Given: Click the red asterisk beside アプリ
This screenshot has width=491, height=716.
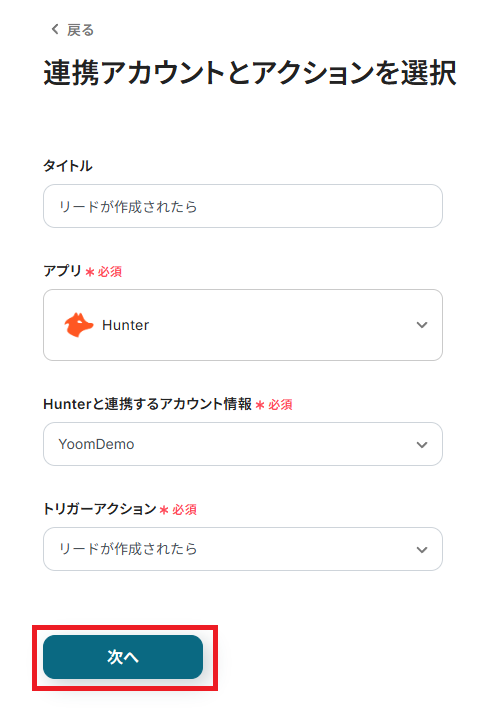Looking at the screenshot, I should [x=90, y=272].
